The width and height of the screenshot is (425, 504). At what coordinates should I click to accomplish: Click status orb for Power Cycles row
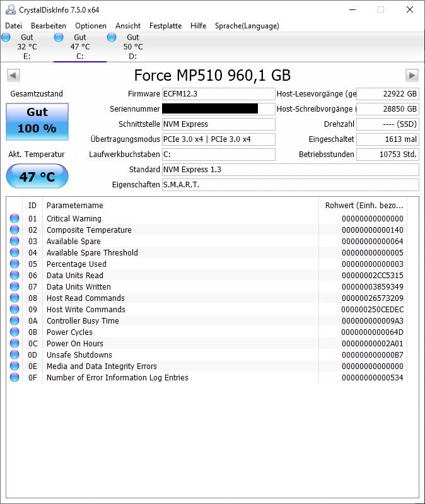point(15,332)
